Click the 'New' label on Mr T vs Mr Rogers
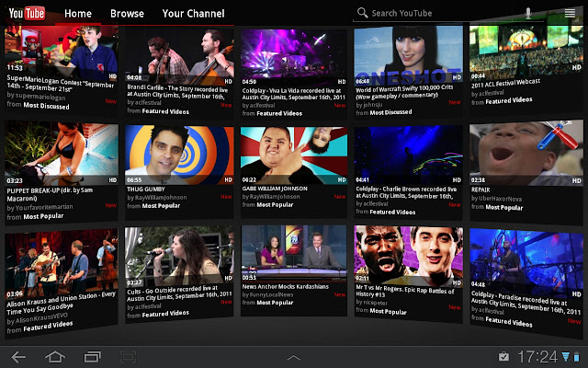The height and width of the screenshot is (368, 588). point(455,307)
